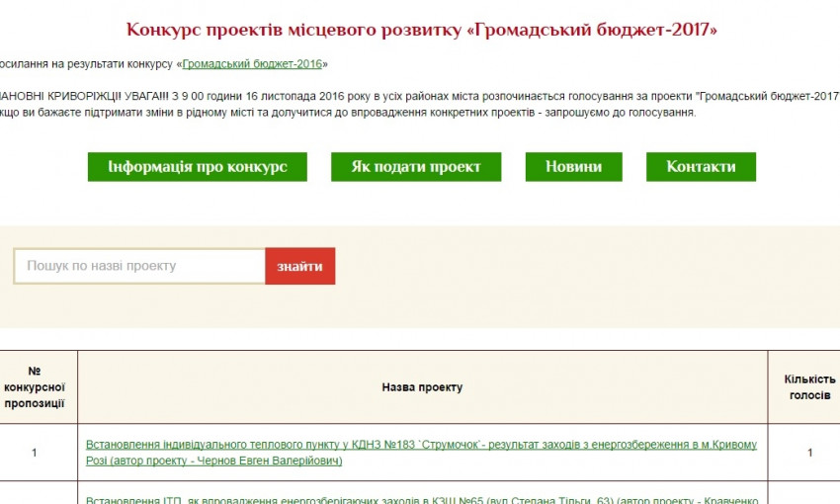This screenshot has height=504, width=840.
Task: Open the Як подати проект page
Action: point(416,167)
